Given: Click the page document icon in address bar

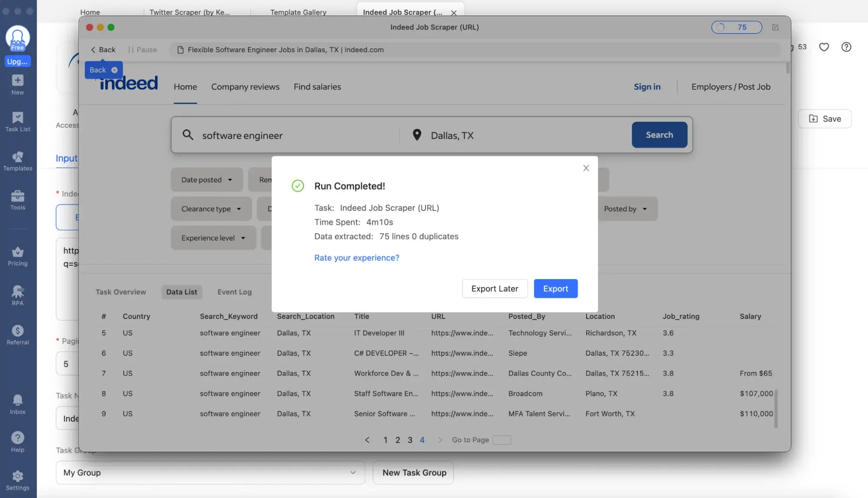Looking at the screenshot, I should click(x=180, y=50).
